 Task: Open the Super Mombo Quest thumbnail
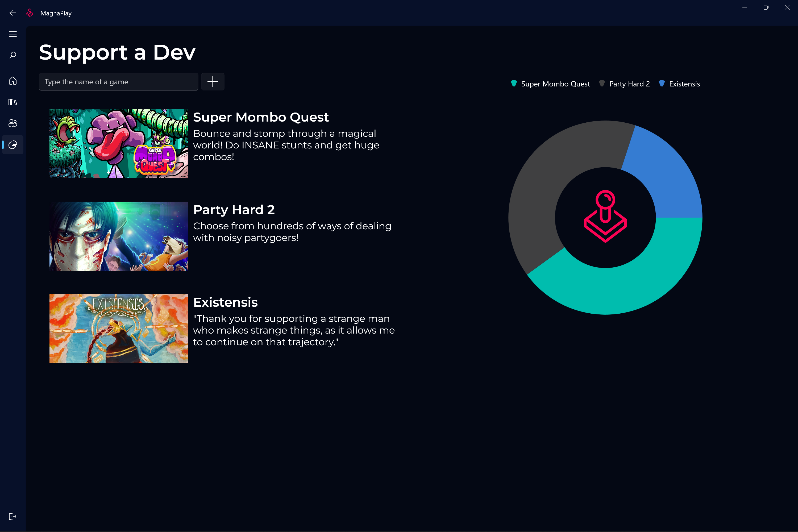point(118,144)
